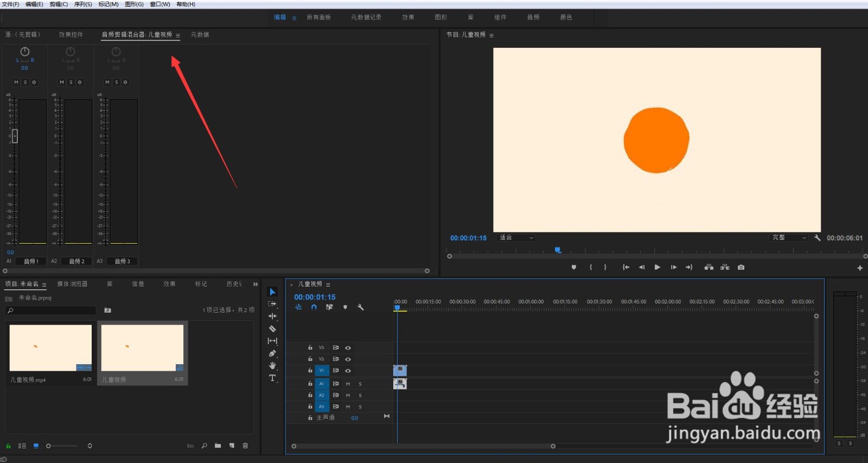
Task: Click Lift button in program monitor
Action: coord(709,267)
